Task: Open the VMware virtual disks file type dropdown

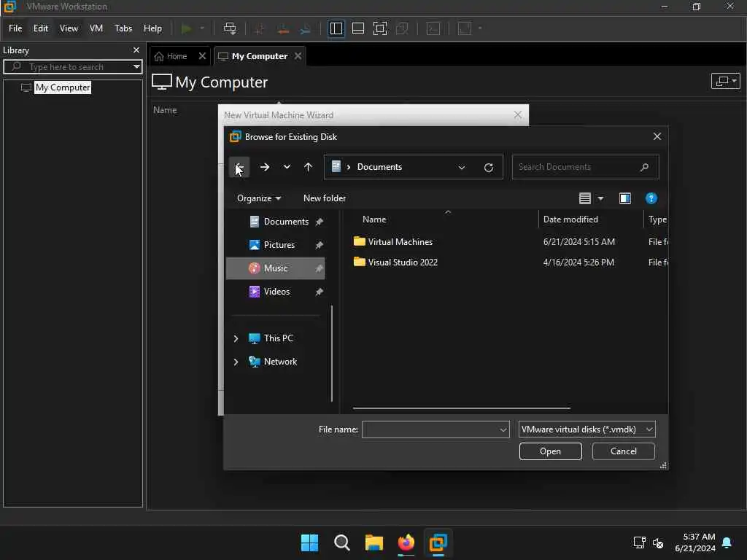Action: click(x=587, y=429)
